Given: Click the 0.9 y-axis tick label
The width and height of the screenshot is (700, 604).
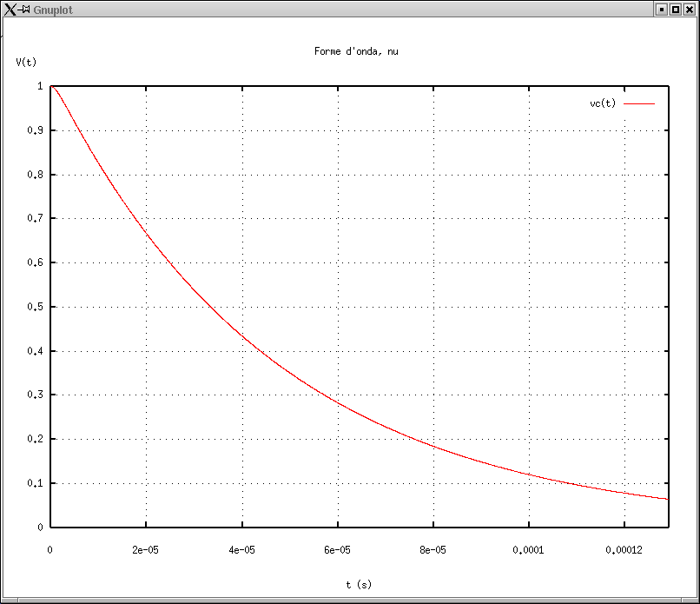Looking at the screenshot, I should (36, 130).
